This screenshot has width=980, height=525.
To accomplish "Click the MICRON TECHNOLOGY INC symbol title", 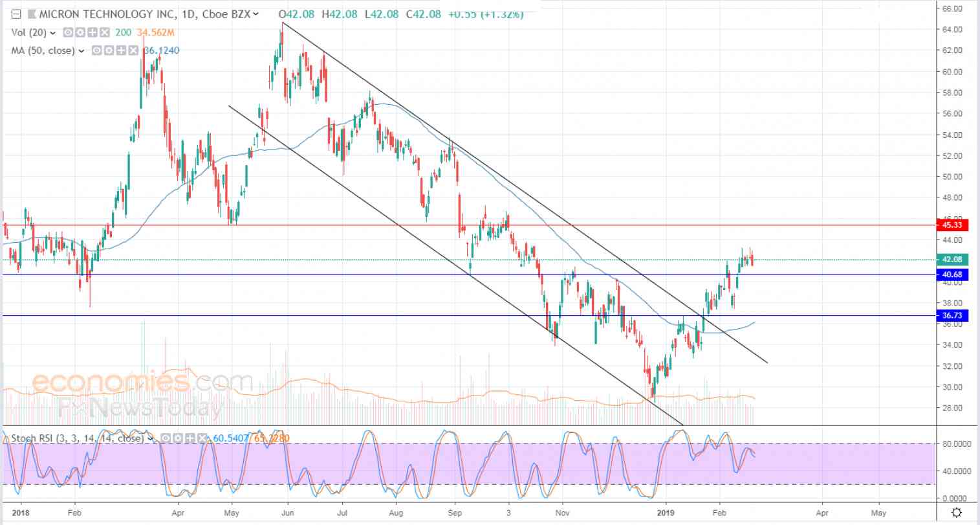I will point(109,14).
